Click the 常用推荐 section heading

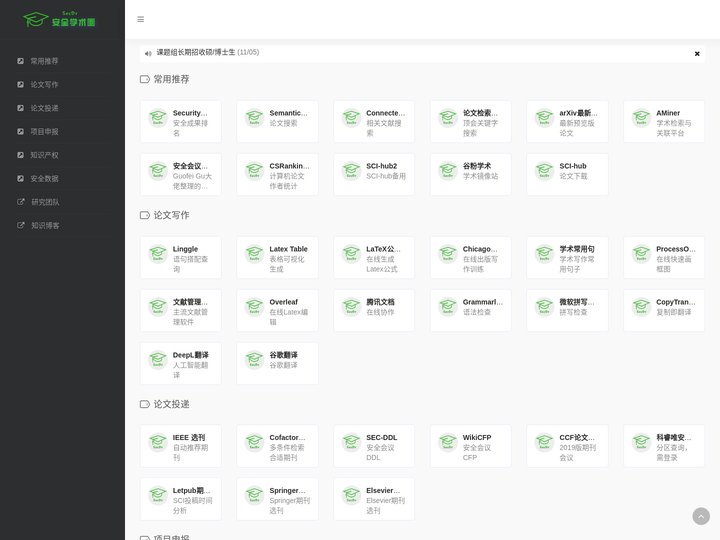tap(171, 79)
